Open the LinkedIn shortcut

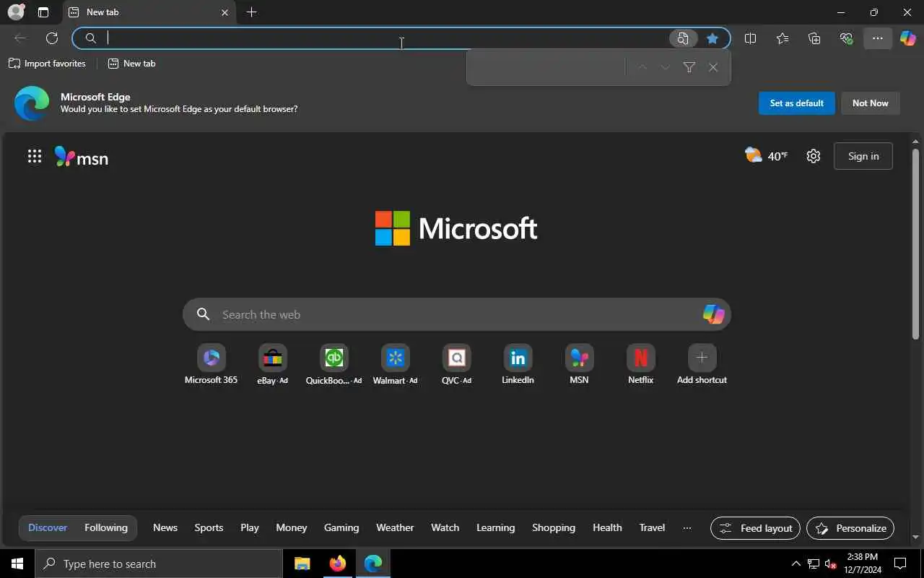(518, 364)
